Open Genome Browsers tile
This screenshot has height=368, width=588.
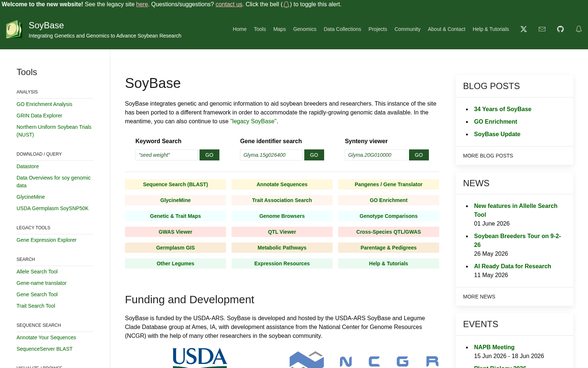(282, 216)
